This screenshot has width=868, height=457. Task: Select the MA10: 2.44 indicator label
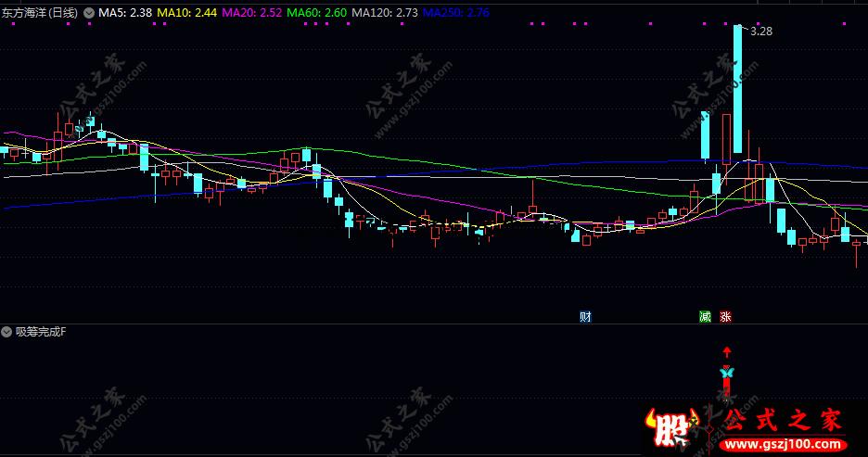[x=187, y=13]
